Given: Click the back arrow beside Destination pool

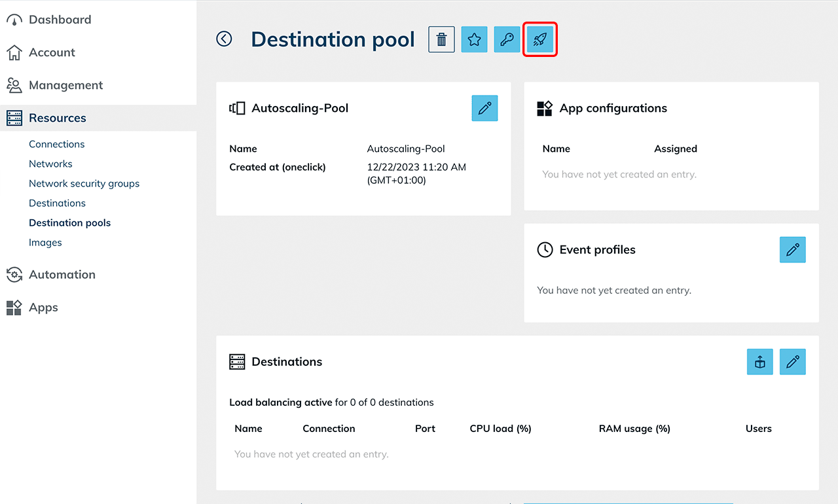Looking at the screenshot, I should pyautogui.click(x=224, y=39).
